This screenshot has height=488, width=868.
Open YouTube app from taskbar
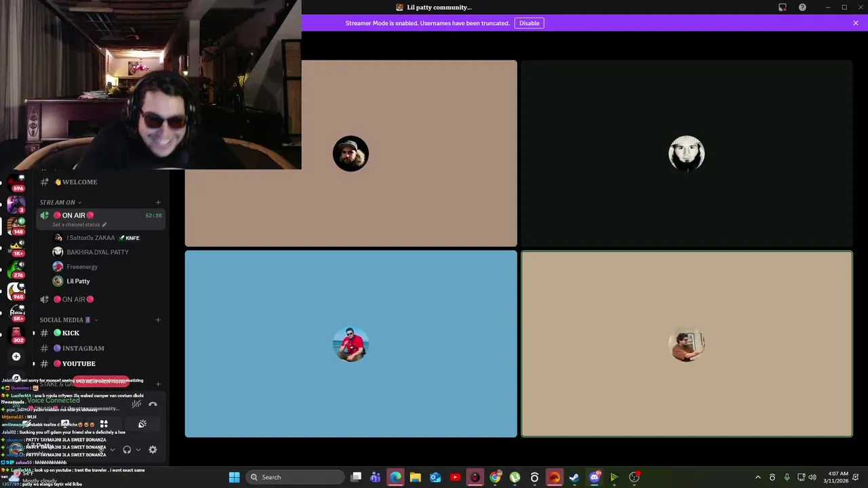pos(455,477)
